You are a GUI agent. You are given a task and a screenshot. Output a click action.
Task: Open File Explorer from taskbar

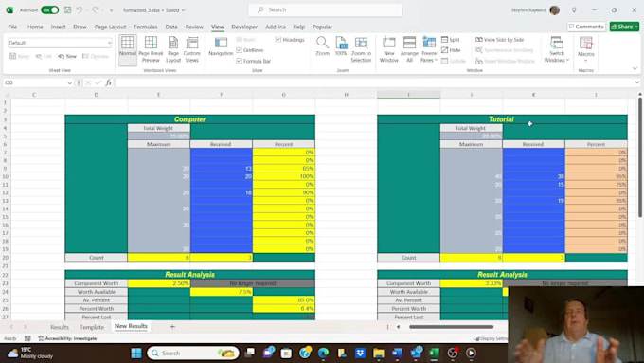click(378, 353)
